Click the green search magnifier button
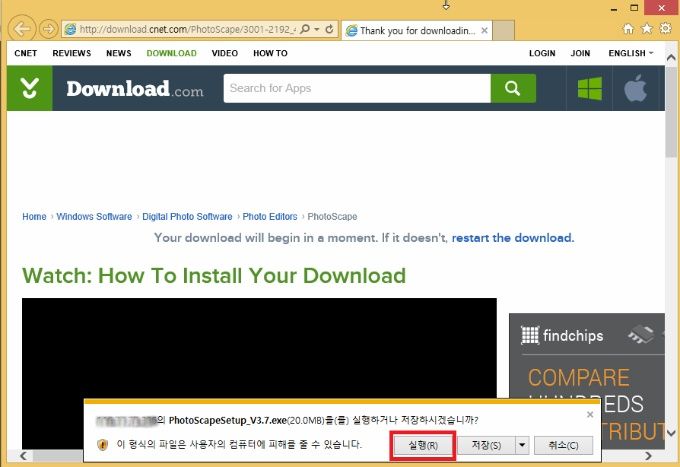The width and height of the screenshot is (680, 467). 513,88
